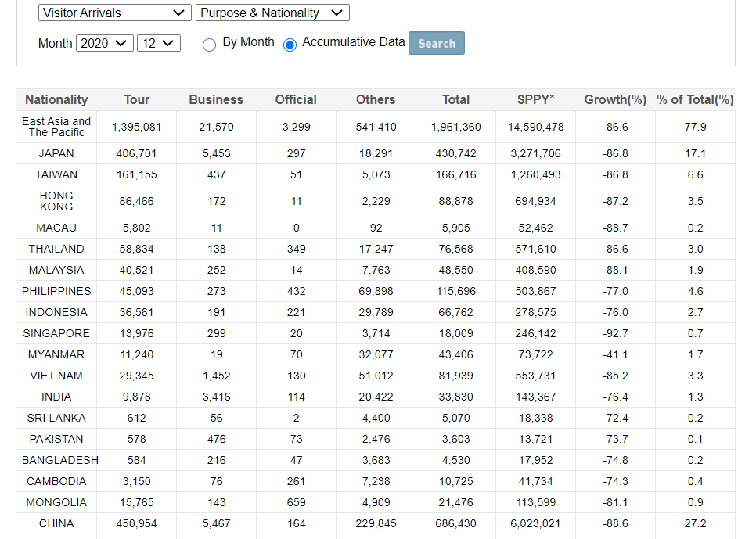
Task: Click the East Asia and The Pacific label
Action: 56,127
